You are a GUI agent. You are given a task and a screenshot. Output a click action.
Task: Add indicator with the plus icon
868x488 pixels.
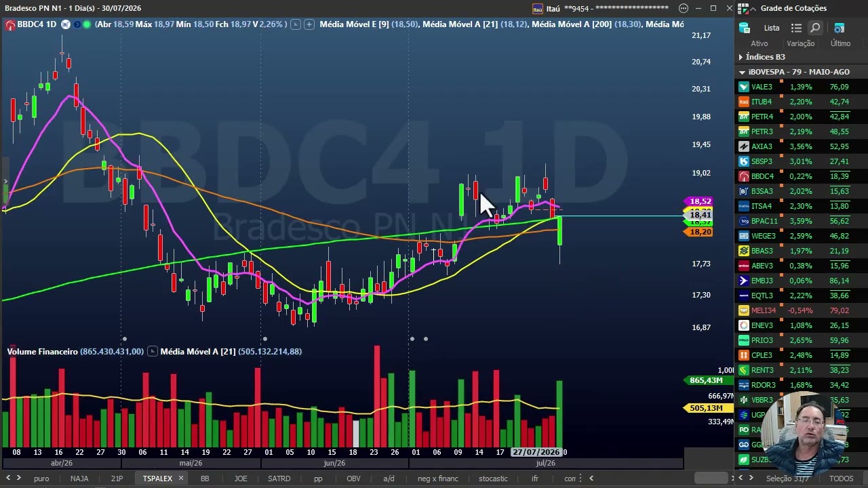coord(309,24)
